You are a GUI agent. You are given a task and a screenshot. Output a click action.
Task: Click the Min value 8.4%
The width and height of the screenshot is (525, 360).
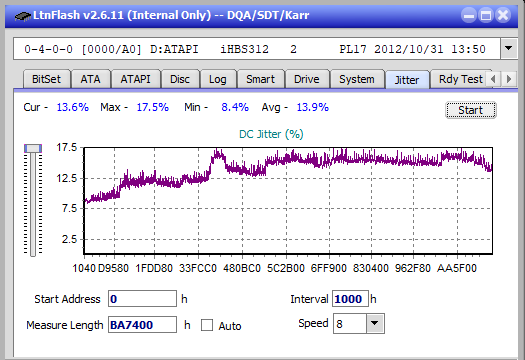235,107
